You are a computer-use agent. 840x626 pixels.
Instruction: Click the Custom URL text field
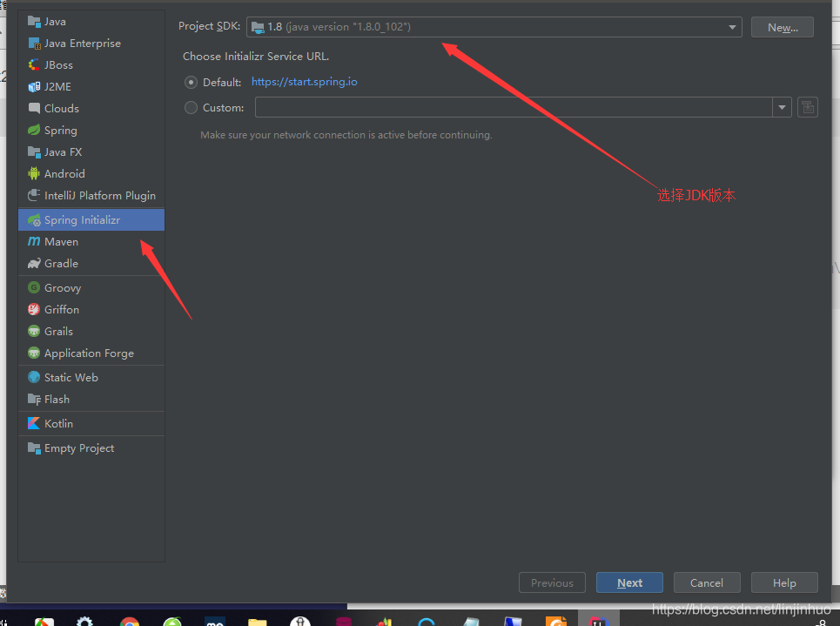[x=514, y=107]
